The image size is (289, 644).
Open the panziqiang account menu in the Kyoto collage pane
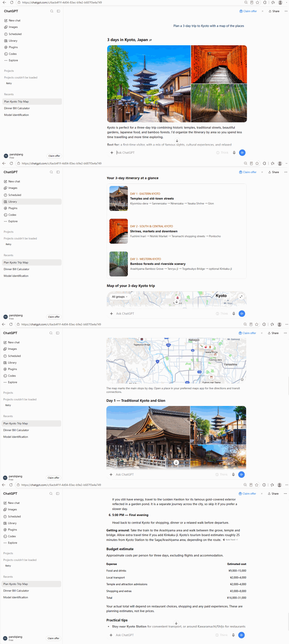pyautogui.click(x=16, y=156)
